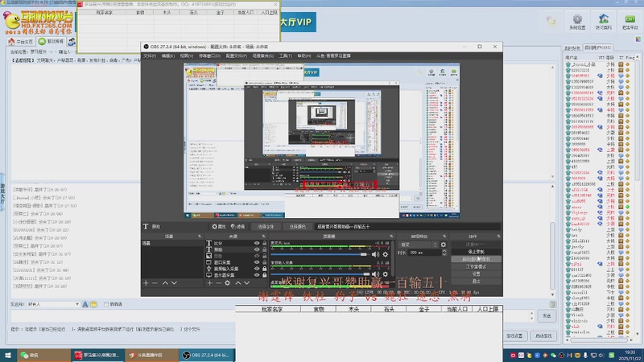Move the OBS scene up
The height and width of the screenshot is (362, 644).
[x=165, y=283]
